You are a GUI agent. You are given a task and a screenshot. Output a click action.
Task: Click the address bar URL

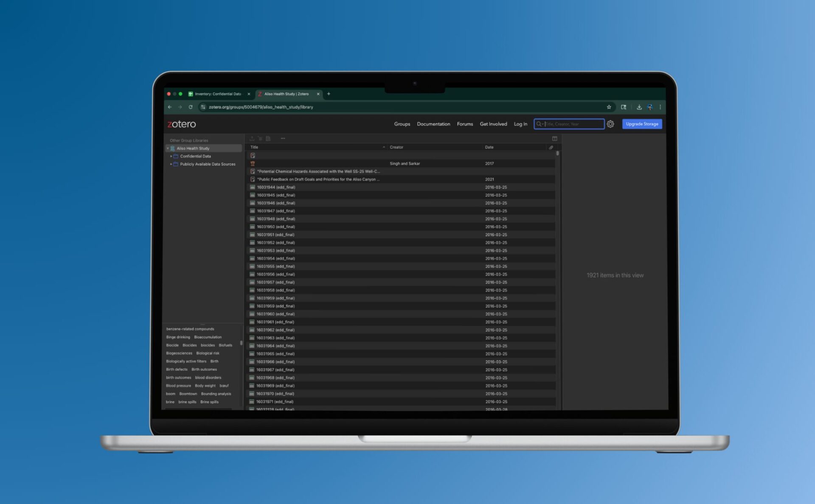click(261, 107)
